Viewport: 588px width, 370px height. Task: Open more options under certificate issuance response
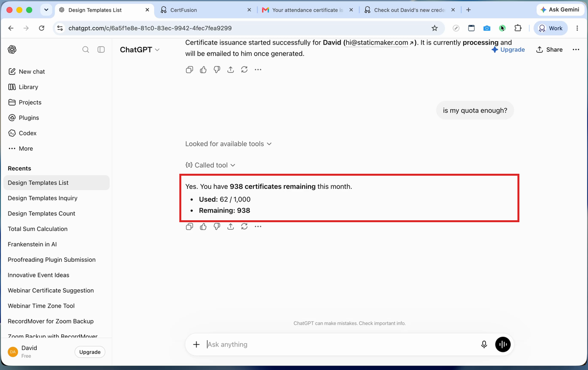coord(258,69)
